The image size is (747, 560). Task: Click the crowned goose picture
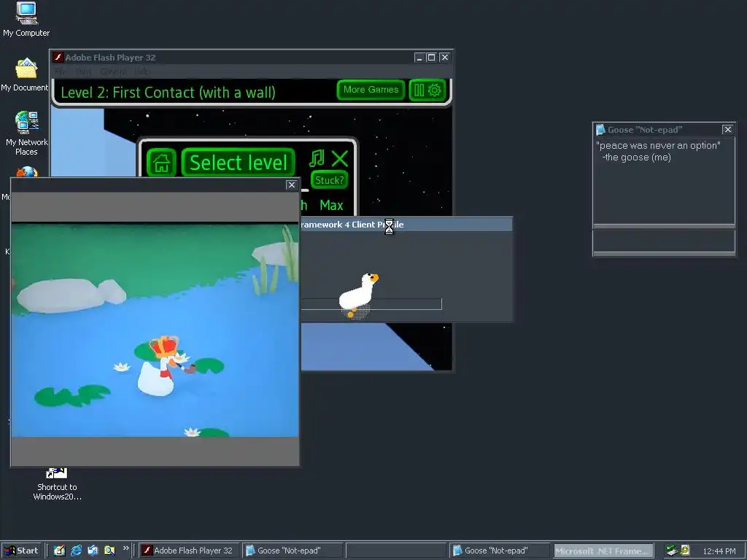click(155, 330)
